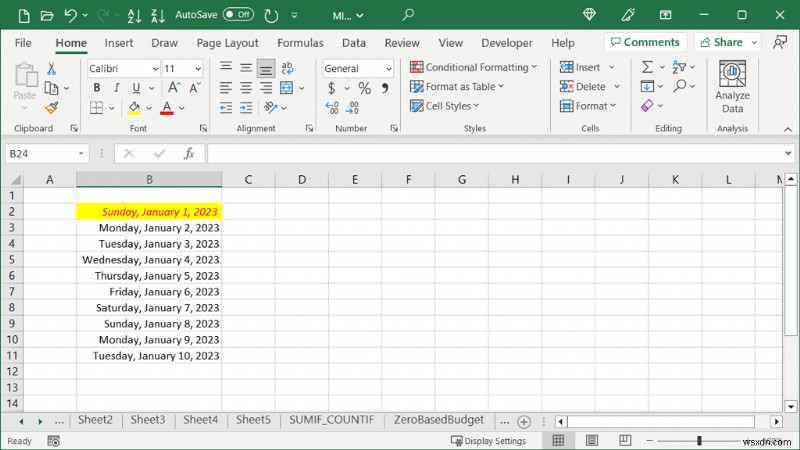Image resolution: width=800 pixels, height=450 pixels.
Task: Undo the last action
Action: [70, 16]
